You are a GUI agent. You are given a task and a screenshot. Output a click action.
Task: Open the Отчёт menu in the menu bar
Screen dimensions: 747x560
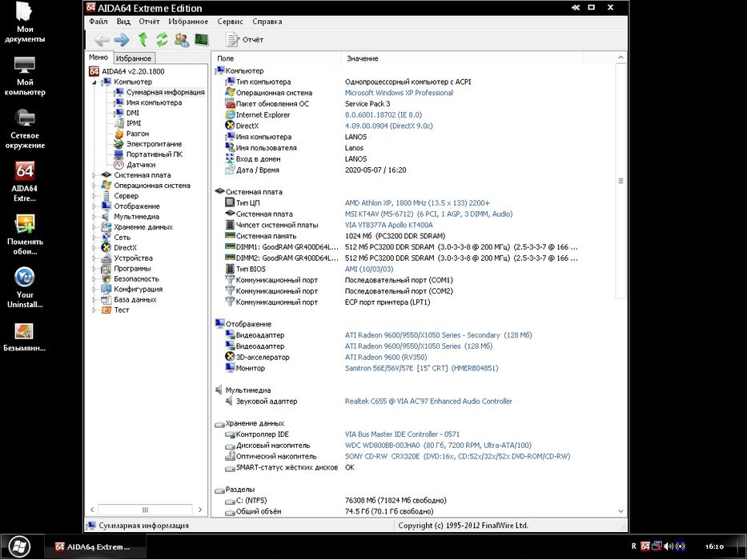[x=149, y=22]
